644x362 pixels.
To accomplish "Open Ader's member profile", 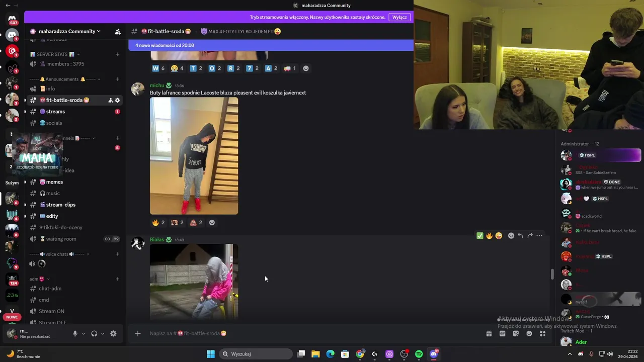I will tap(601, 342).
